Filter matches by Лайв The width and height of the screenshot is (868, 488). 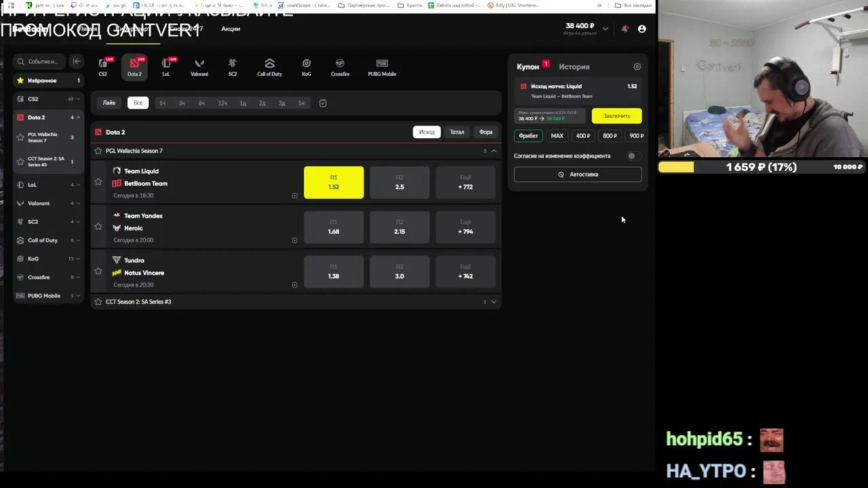pyautogui.click(x=109, y=103)
